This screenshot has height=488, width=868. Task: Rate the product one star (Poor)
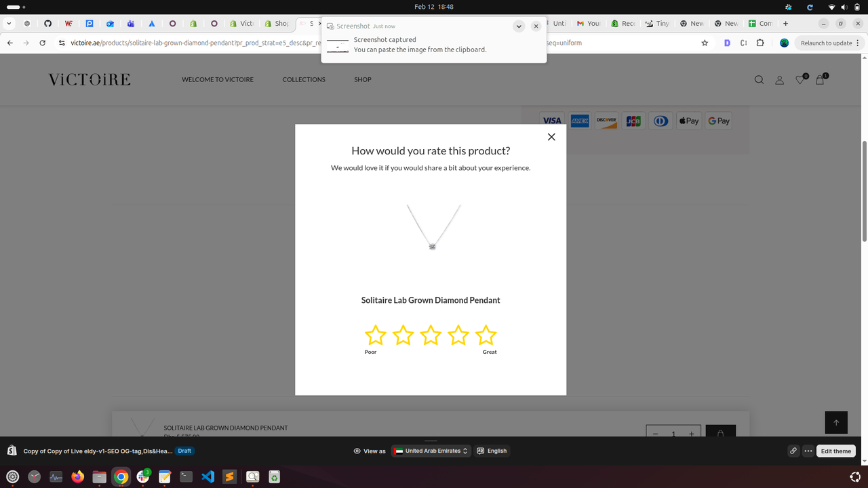coord(375,335)
